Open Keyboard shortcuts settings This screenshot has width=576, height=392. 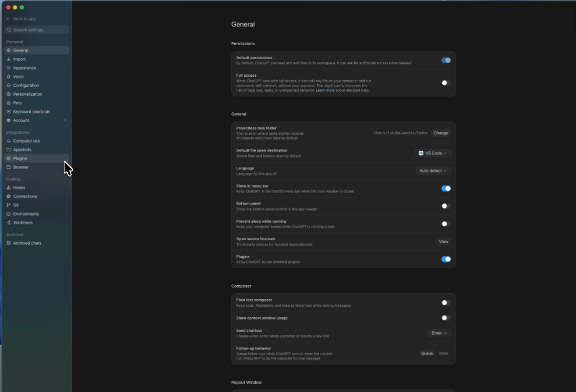click(x=37, y=112)
